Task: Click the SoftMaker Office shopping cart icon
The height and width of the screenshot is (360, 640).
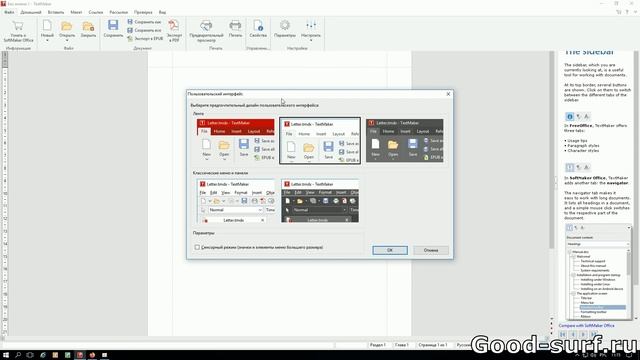Action: [x=18, y=26]
